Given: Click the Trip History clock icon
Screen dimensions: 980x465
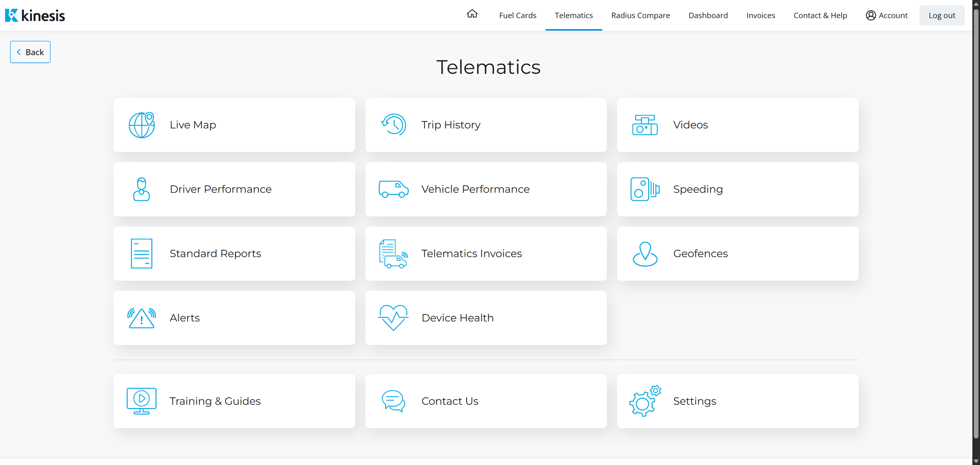Looking at the screenshot, I should coord(393,125).
